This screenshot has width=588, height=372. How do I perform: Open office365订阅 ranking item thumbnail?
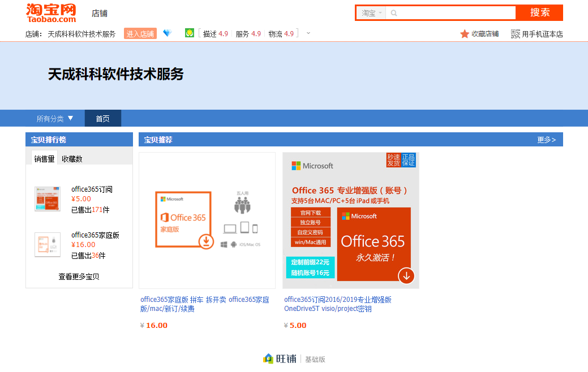(48, 199)
